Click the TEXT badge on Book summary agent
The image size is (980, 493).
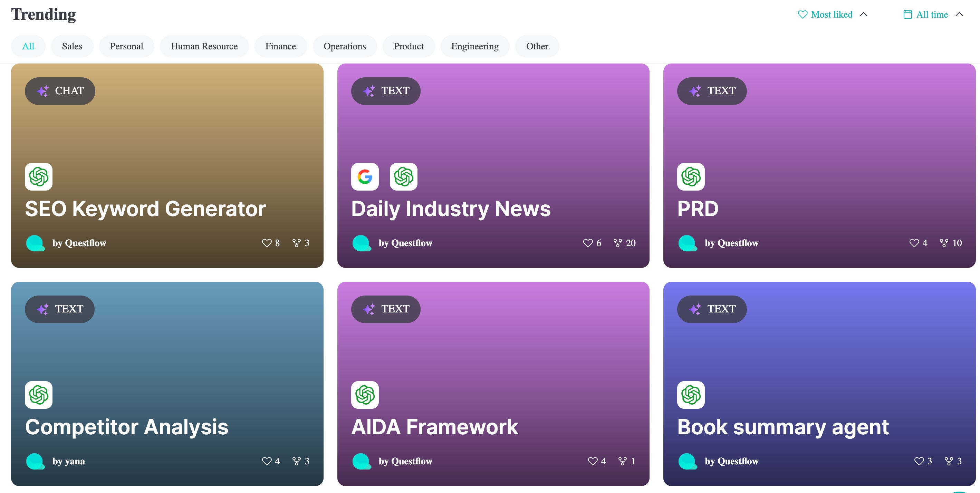(x=712, y=309)
